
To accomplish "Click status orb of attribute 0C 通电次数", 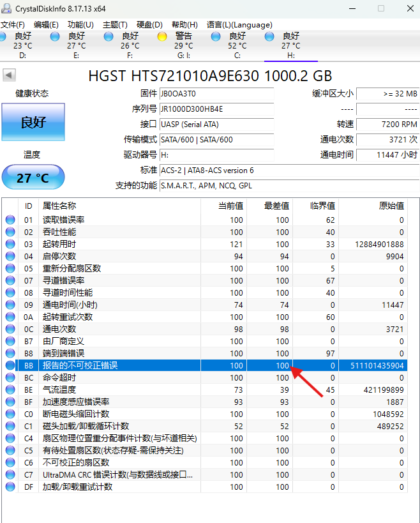I will (10, 329).
